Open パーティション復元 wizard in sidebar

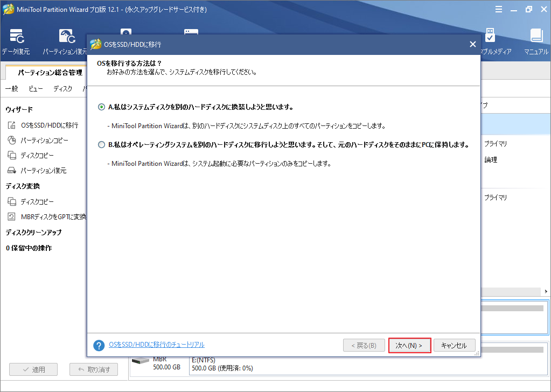[43, 170]
